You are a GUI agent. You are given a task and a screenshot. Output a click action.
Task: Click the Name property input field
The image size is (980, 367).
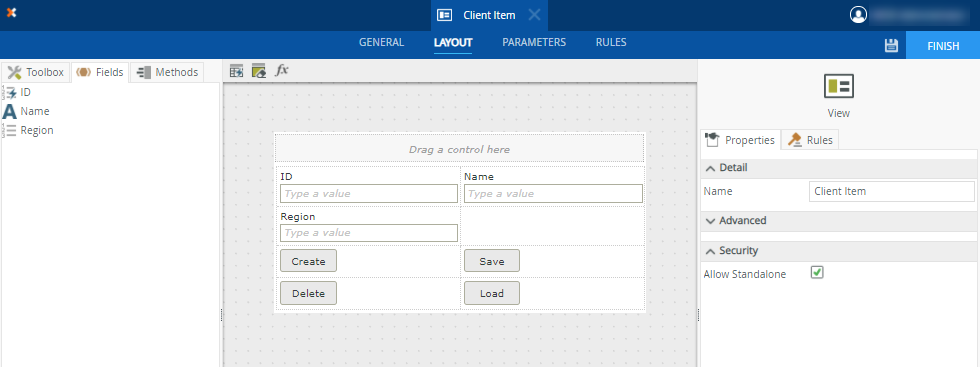coord(891,191)
